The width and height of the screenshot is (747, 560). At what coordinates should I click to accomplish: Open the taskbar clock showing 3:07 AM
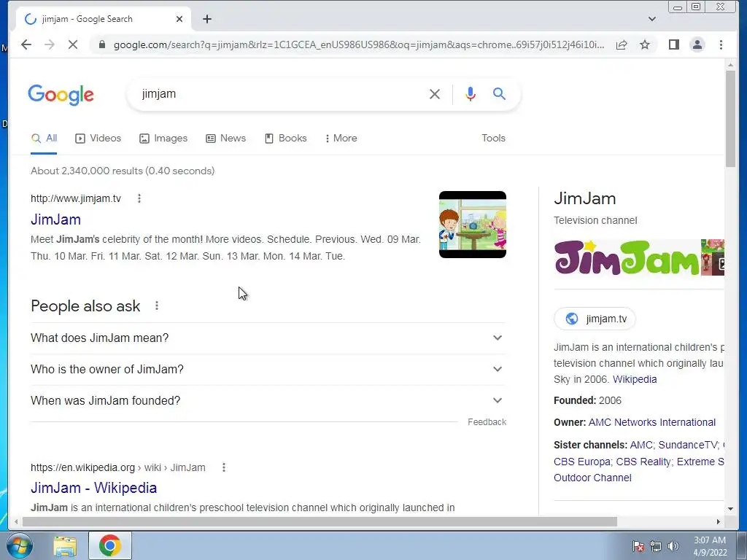pyautogui.click(x=710, y=546)
